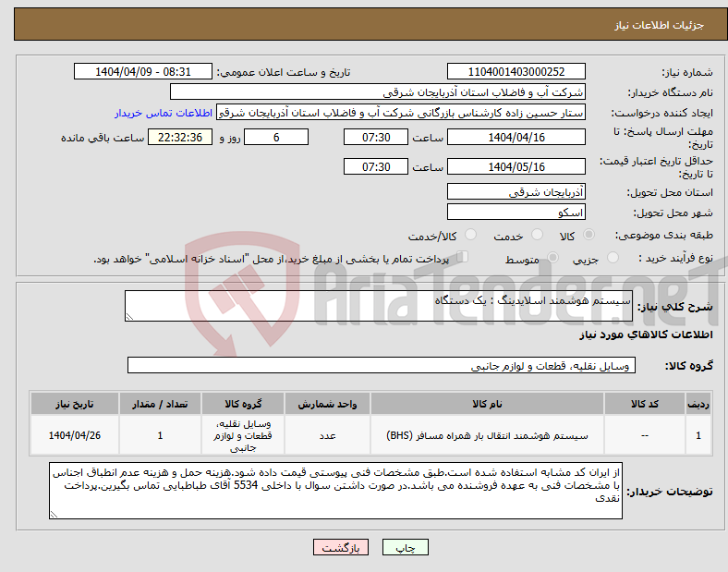Screen dimensions: 728x572
Task: Click the چاپ (print) button
Action: point(405,547)
